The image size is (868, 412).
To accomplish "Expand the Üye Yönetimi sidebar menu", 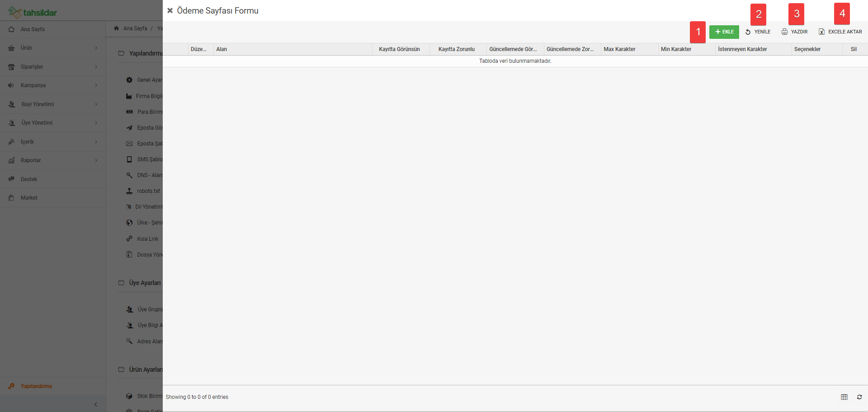I will 53,123.
